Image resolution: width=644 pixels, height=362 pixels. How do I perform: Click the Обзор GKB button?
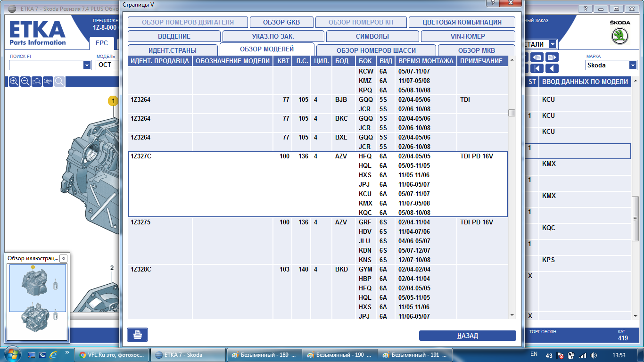[x=281, y=22]
